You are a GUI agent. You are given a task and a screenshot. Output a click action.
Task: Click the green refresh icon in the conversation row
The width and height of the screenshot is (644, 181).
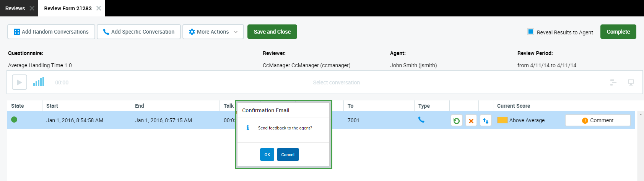click(456, 121)
